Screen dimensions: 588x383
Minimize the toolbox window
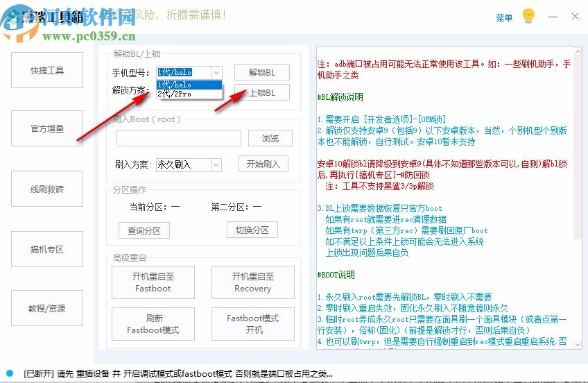(553, 17)
